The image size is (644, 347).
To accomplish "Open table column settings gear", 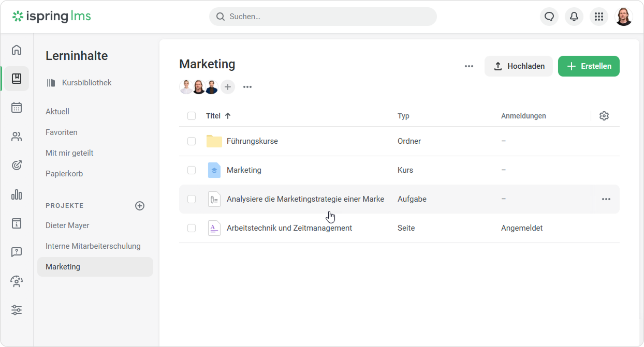I will [x=604, y=116].
